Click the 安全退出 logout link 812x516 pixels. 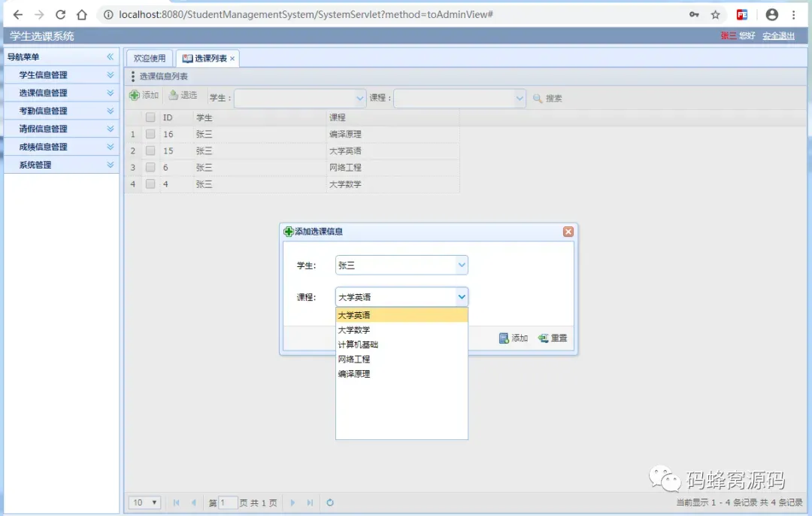click(778, 36)
